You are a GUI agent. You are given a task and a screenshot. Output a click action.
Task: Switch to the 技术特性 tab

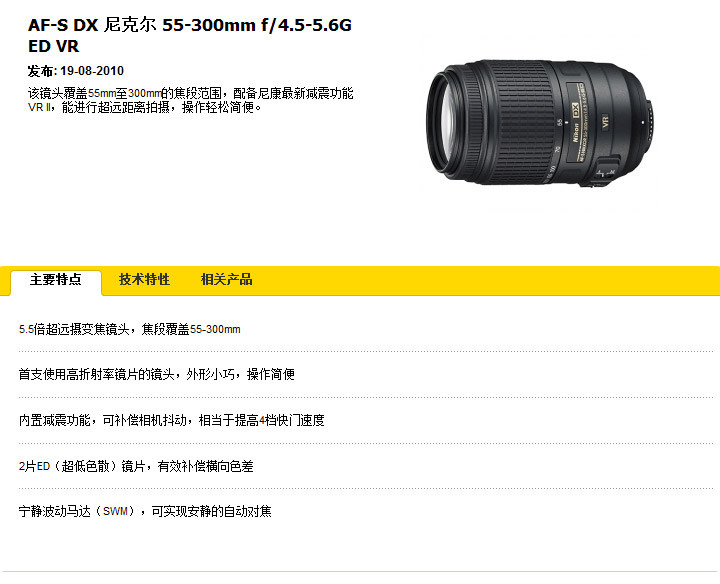coord(144,279)
